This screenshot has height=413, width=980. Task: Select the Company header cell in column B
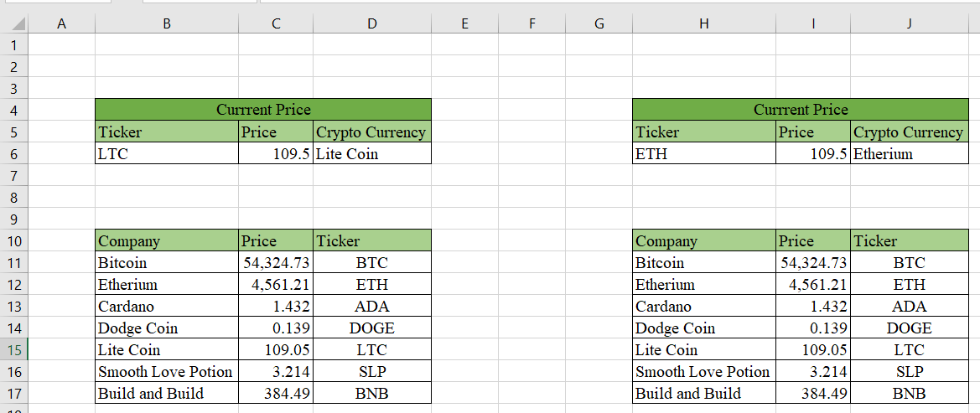click(166, 241)
